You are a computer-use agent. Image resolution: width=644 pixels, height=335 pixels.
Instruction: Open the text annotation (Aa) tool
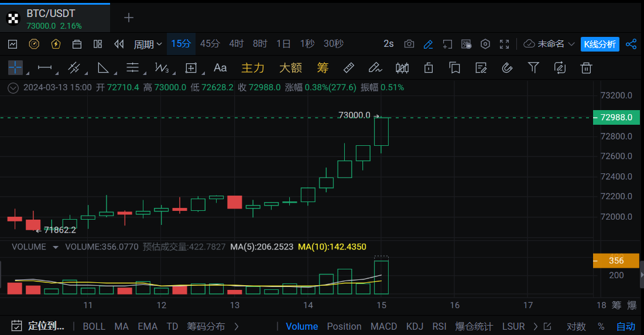click(x=220, y=68)
